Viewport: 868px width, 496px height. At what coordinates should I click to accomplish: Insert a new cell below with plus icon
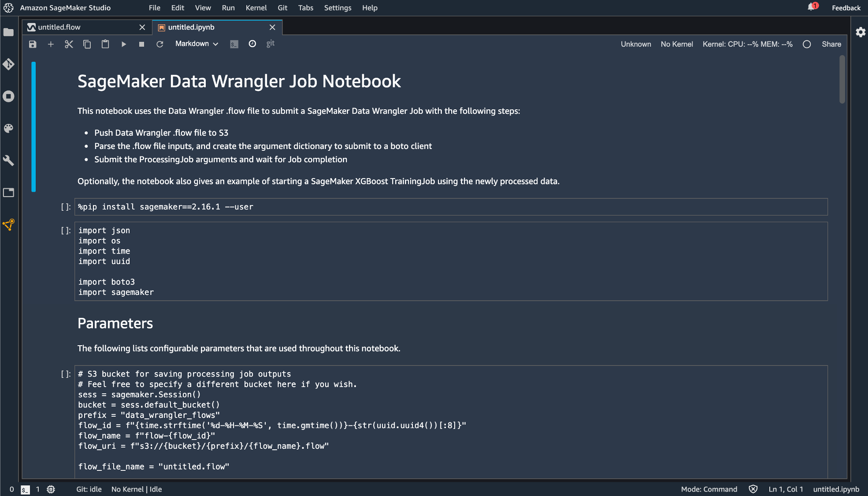point(51,44)
